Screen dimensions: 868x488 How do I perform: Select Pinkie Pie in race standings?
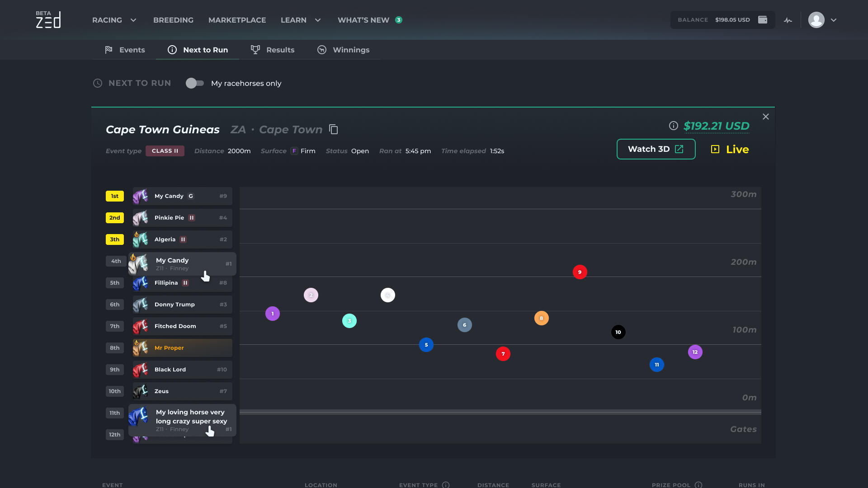(182, 218)
